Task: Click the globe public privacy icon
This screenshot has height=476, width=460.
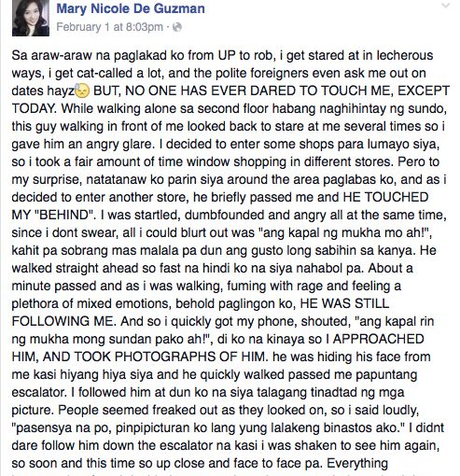Action: [176, 27]
